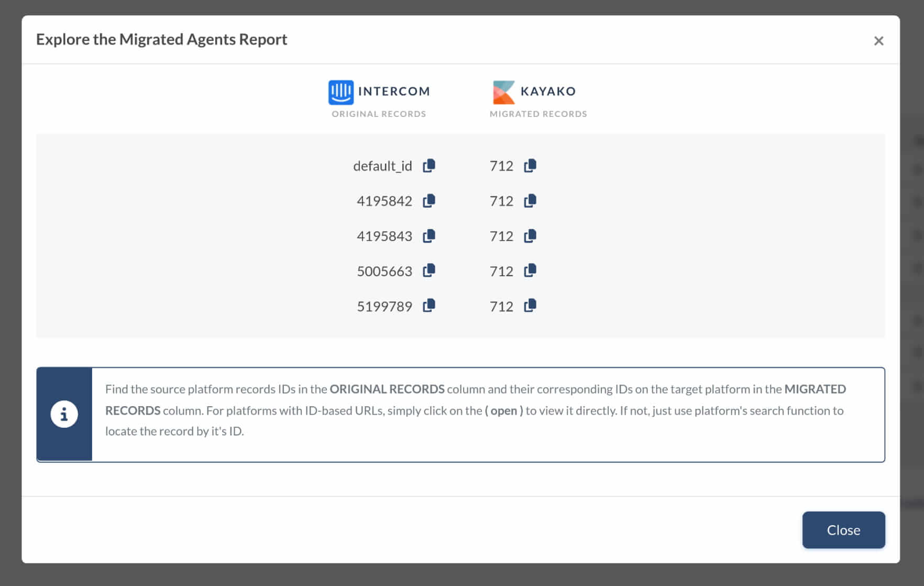Copy original record ID 5005663
This screenshot has height=586, width=924.
tap(429, 270)
